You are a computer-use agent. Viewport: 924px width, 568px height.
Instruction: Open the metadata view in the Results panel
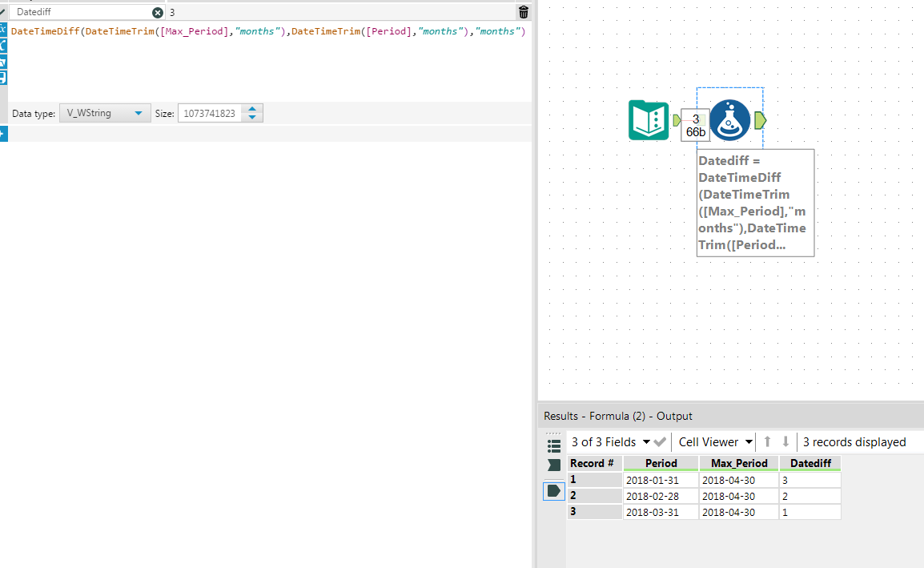553,445
